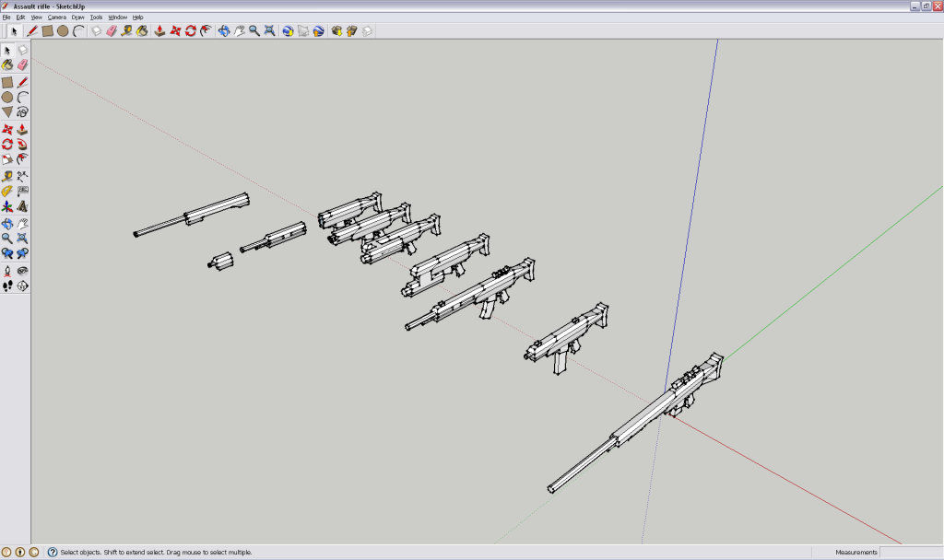Open the File menu
The width and height of the screenshot is (944, 560).
(x=6, y=17)
